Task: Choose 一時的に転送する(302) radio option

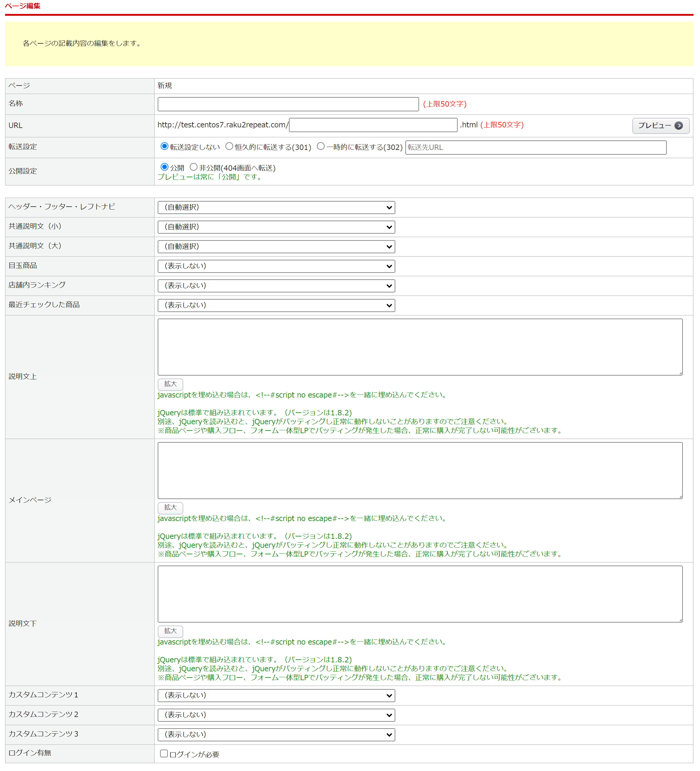Action: click(321, 146)
